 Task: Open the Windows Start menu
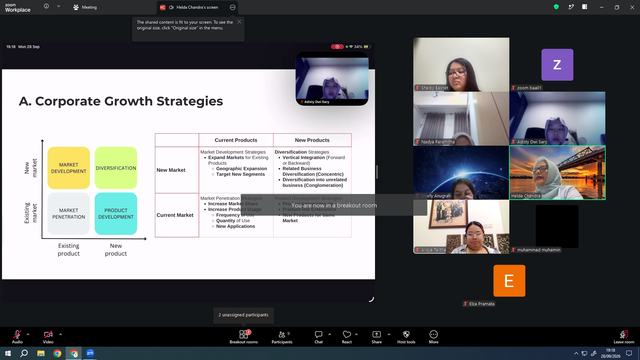(x=7, y=353)
